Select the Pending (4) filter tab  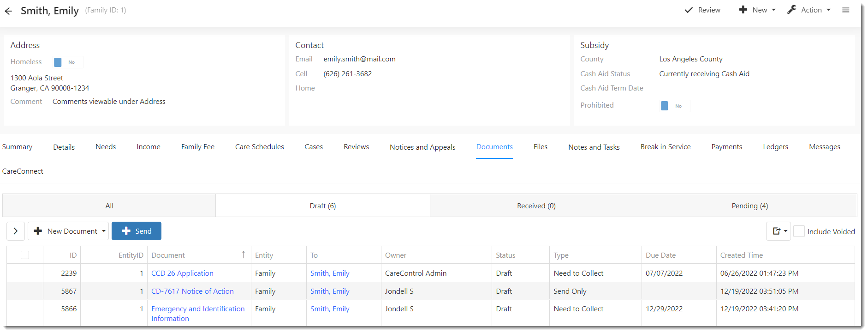pyautogui.click(x=749, y=206)
